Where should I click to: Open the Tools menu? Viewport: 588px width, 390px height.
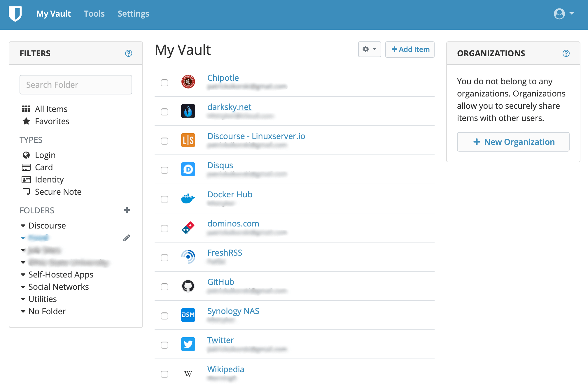pos(94,13)
